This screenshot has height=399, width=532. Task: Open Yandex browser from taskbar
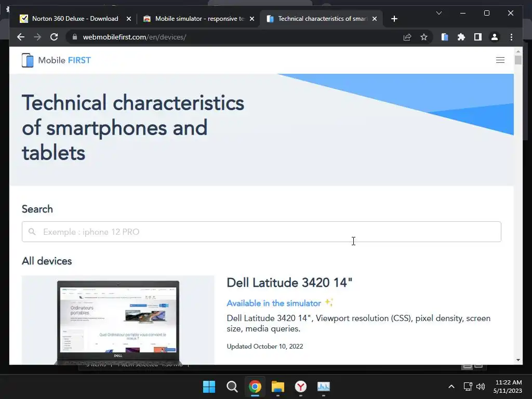(x=301, y=387)
